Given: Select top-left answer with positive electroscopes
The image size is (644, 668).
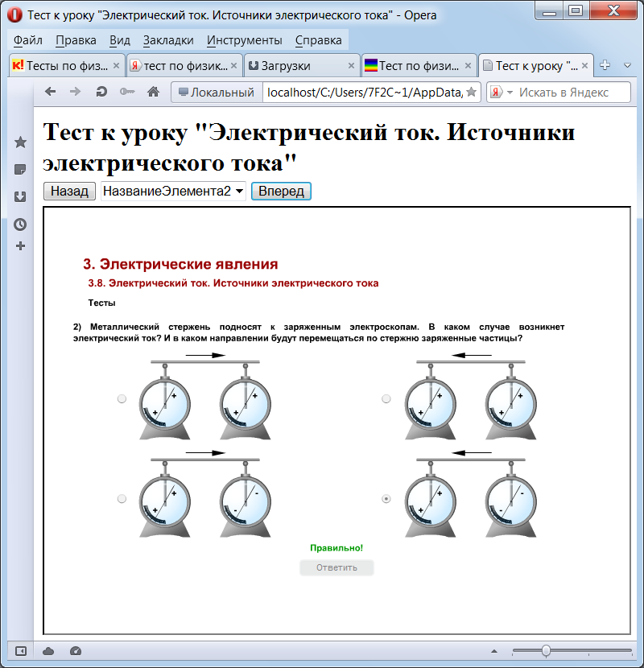Looking at the screenshot, I should pos(122,398).
